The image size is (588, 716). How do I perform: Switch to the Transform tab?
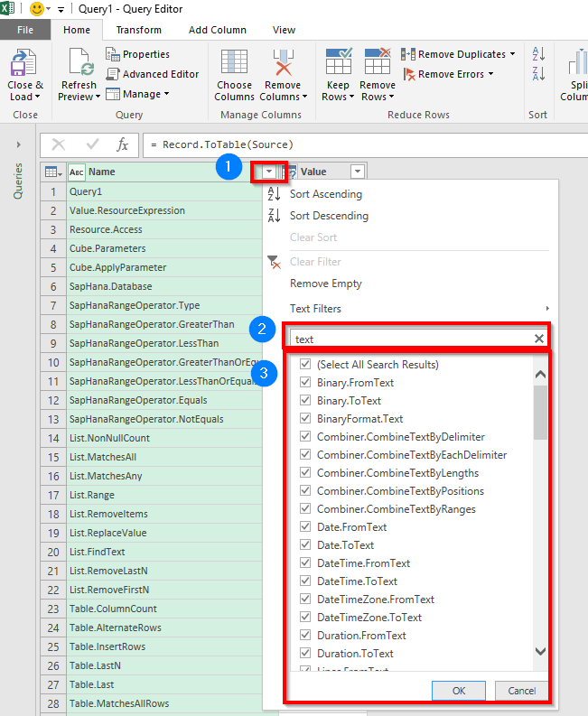pos(139,30)
